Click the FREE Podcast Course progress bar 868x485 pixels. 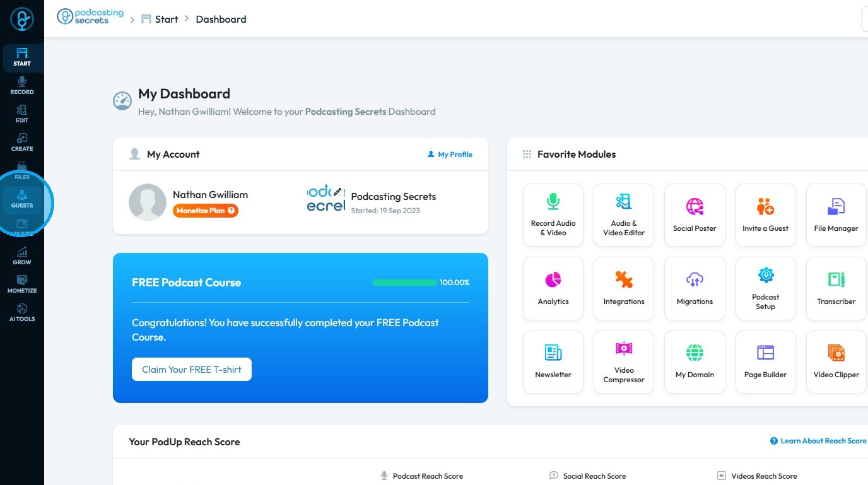coord(404,283)
